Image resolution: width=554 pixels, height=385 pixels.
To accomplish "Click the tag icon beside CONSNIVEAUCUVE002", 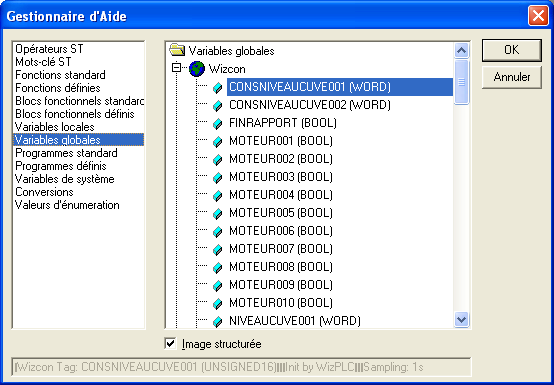I will (x=218, y=105).
